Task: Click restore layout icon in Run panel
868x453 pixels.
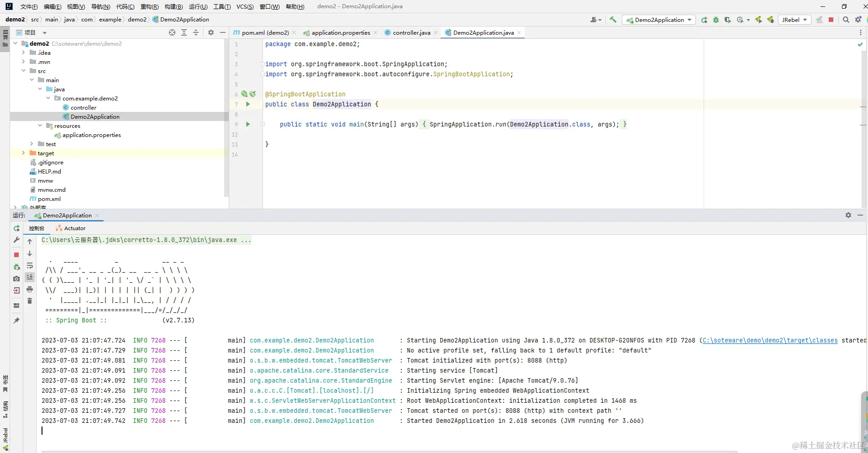Action: [16, 306]
